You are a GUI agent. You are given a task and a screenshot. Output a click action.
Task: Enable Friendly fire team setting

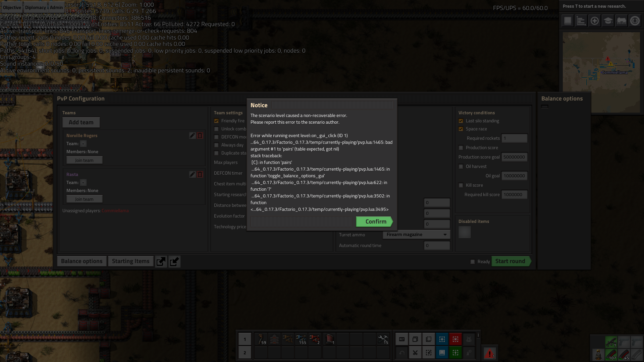pos(217,121)
